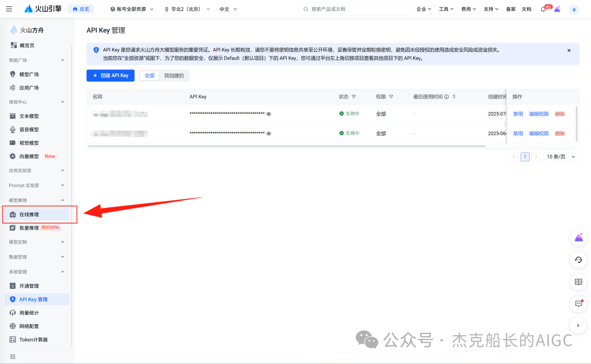The width and height of the screenshot is (591, 364).
Task: Open the 中文 language dropdown
Action: pyautogui.click(x=228, y=9)
